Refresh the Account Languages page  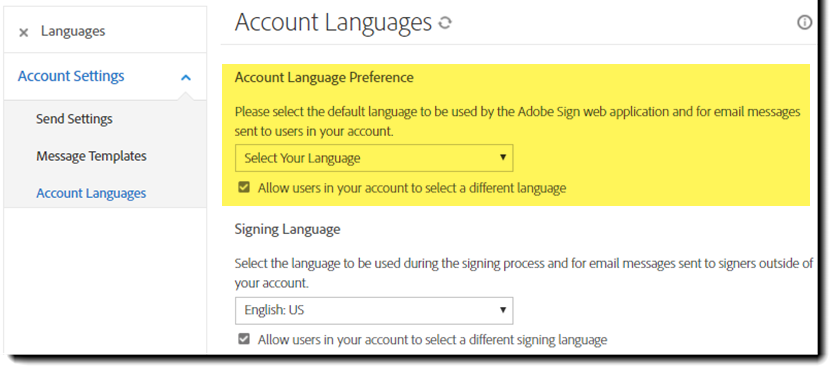pyautogui.click(x=445, y=23)
